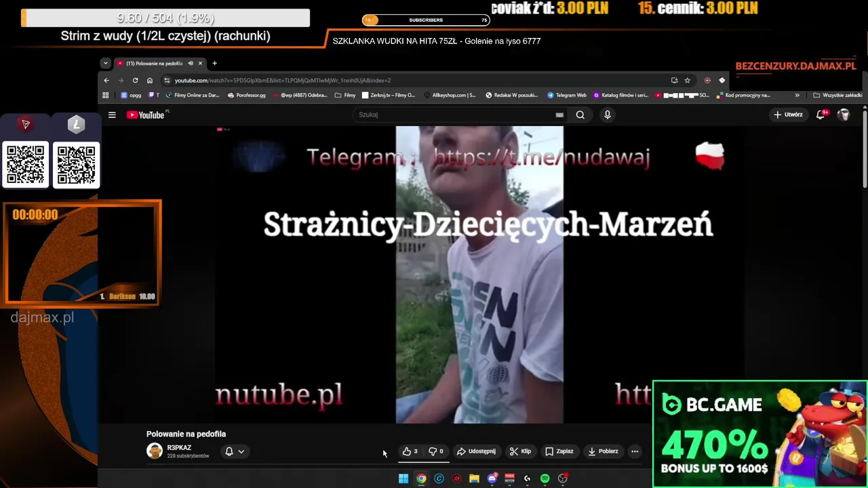
Task: Open the Zerknij.tv bookmark
Action: click(389, 96)
